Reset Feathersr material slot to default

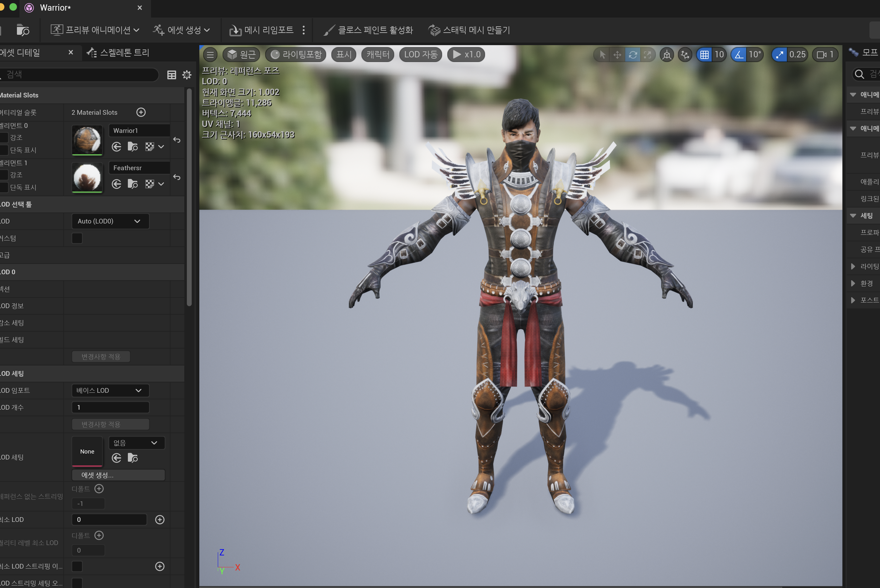pyautogui.click(x=177, y=177)
